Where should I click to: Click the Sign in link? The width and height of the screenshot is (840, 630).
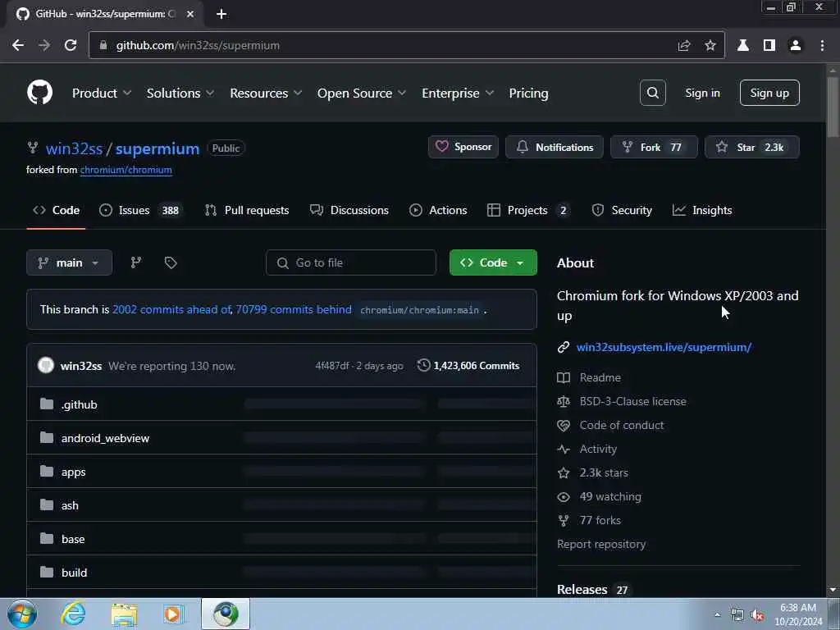click(x=702, y=93)
